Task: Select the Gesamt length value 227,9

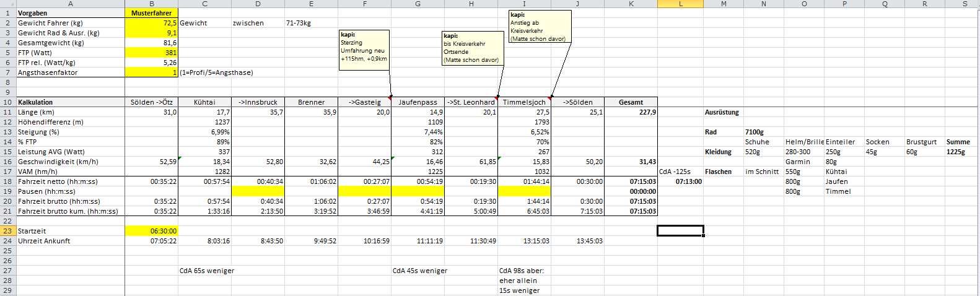Action: pyautogui.click(x=631, y=112)
